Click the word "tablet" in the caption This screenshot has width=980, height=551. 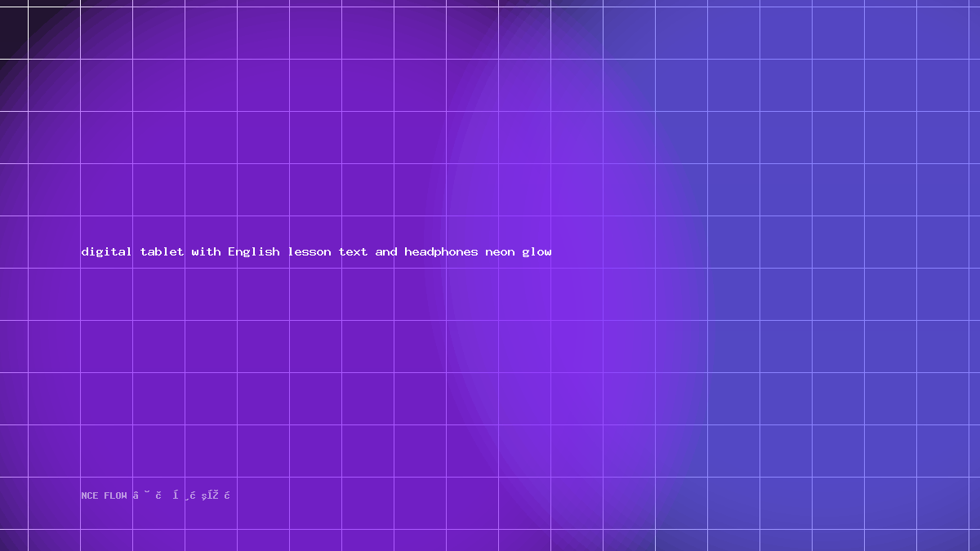pos(163,251)
